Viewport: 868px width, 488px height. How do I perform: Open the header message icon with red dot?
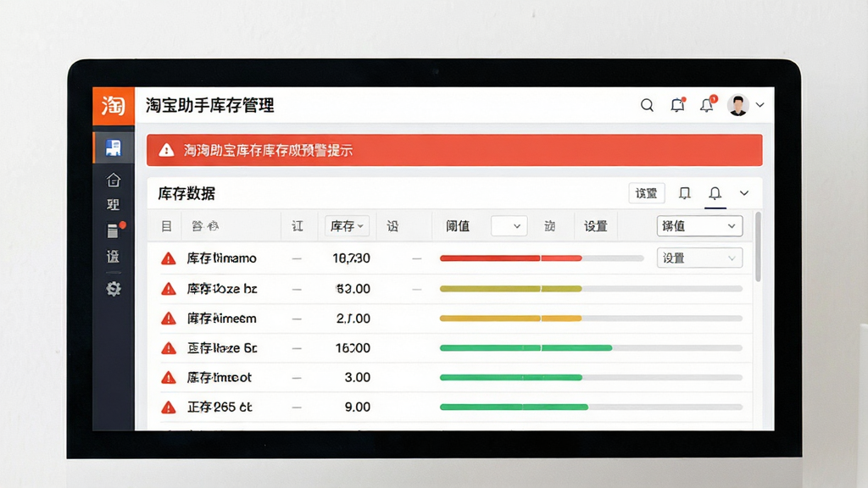point(677,104)
